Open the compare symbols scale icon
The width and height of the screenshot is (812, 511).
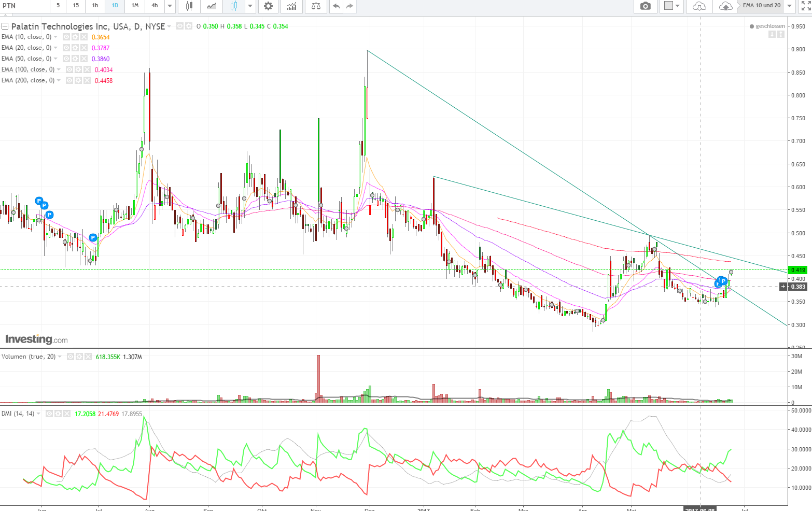(x=316, y=6)
